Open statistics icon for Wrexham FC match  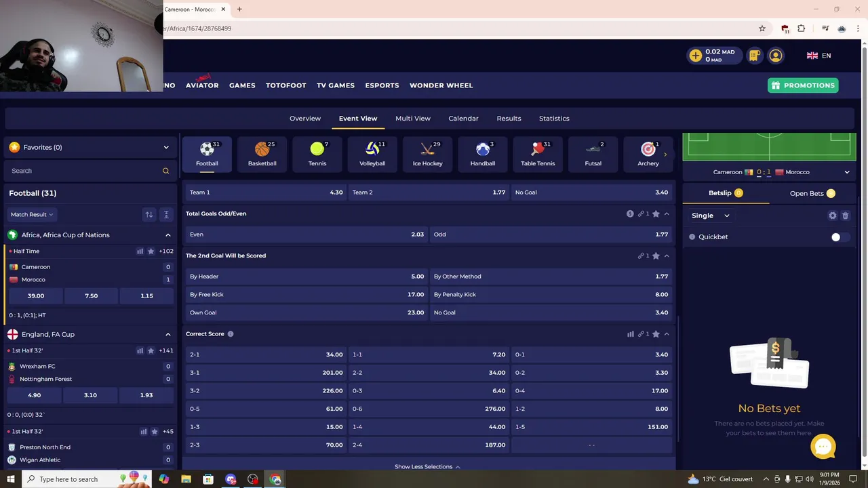(140, 350)
